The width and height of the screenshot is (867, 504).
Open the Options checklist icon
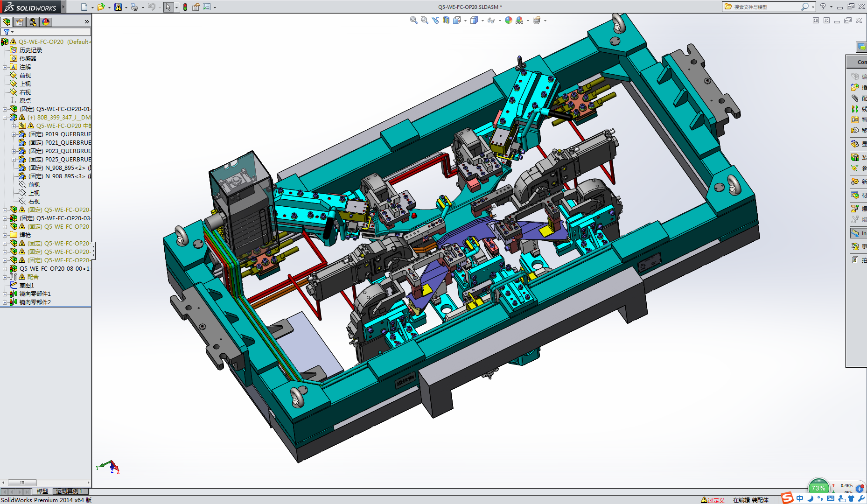click(207, 7)
